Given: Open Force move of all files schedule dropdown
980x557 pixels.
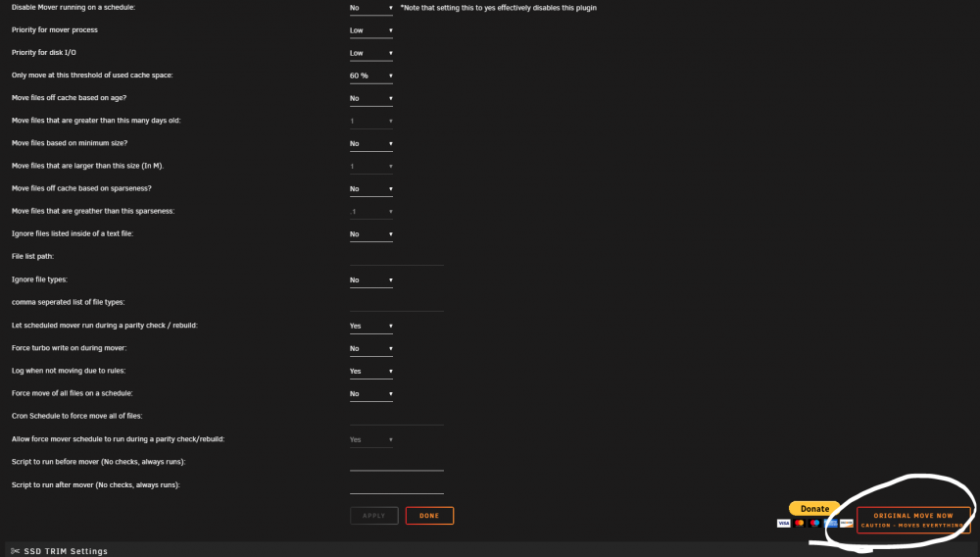Looking at the screenshot, I should click(371, 394).
